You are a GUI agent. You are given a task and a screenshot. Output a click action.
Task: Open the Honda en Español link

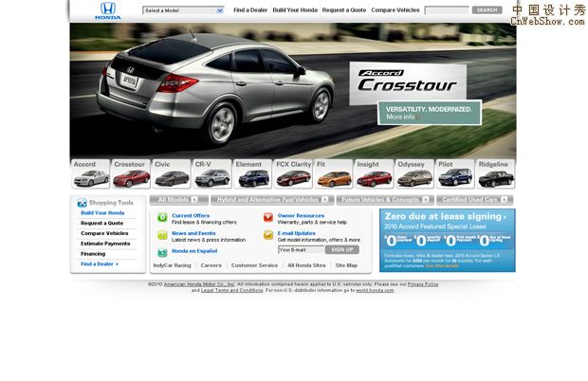tap(194, 251)
